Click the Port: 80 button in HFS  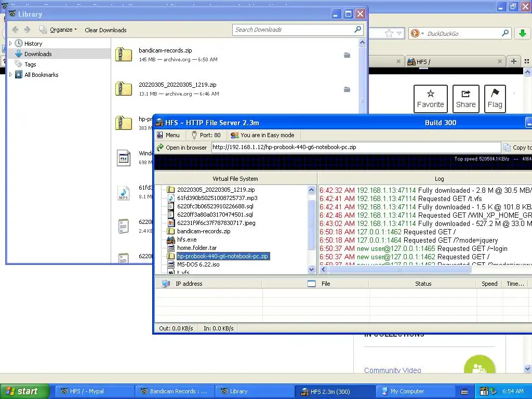(x=206, y=135)
